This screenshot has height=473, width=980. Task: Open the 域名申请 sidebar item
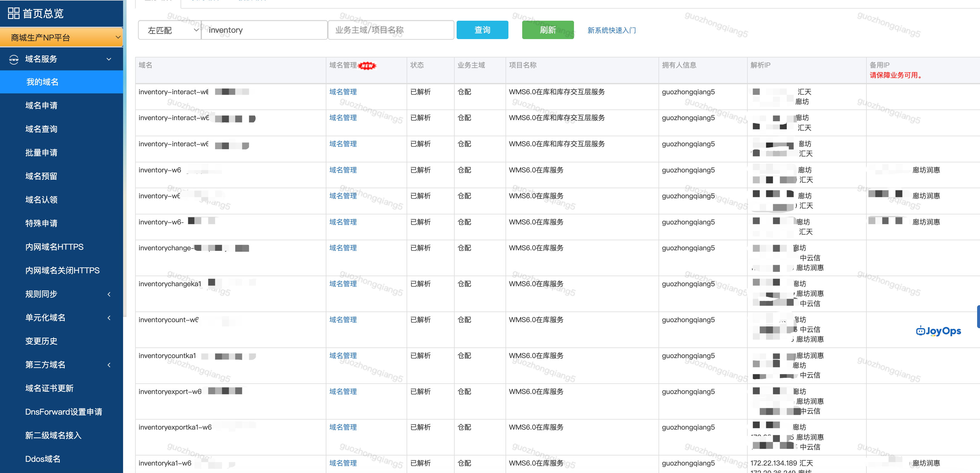pyautogui.click(x=41, y=106)
